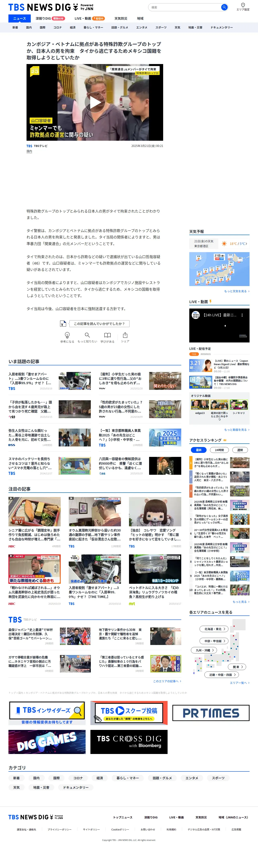The image size is (258, 868).
Task: Expand 関東 area news
Action: pos(237,666)
